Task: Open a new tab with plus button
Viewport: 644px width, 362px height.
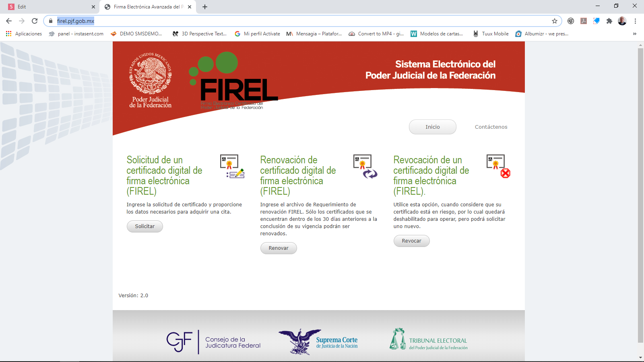Action: coord(205,7)
